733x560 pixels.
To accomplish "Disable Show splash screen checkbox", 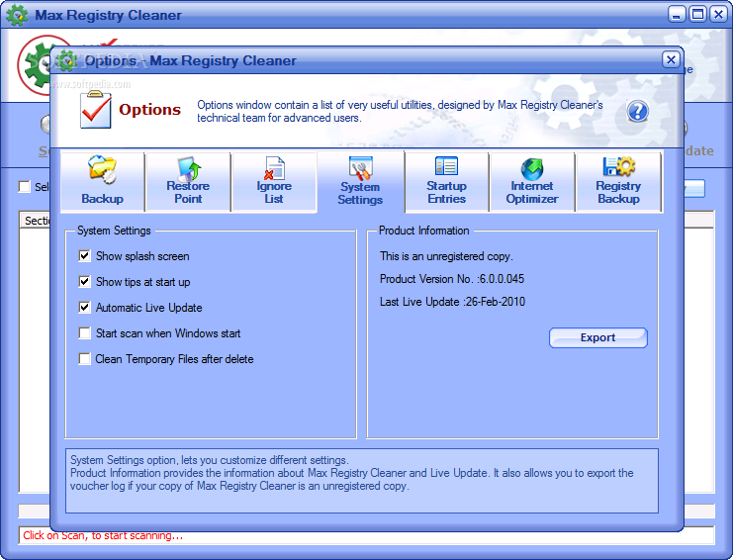I will pyautogui.click(x=85, y=255).
